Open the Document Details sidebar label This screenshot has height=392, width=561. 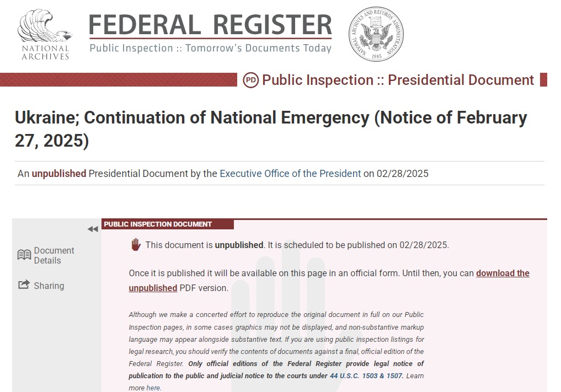point(54,255)
